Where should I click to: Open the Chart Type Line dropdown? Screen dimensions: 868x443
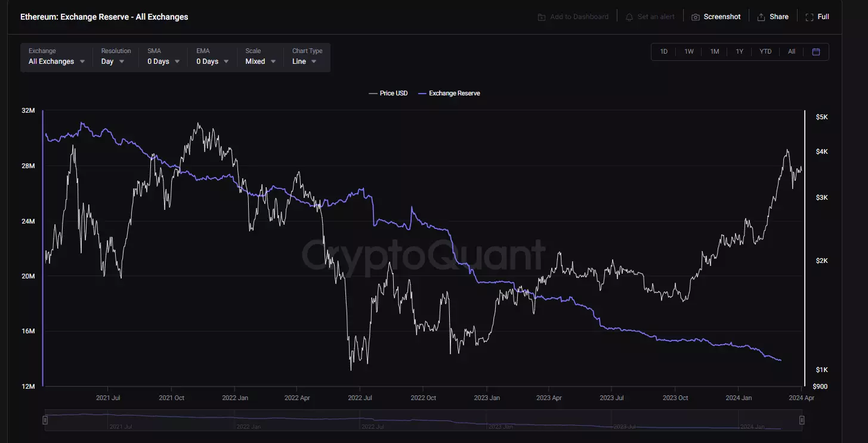point(304,61)
